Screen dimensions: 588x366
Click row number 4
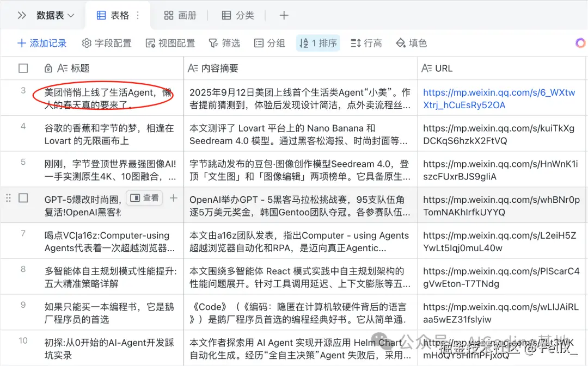[23, 126]
